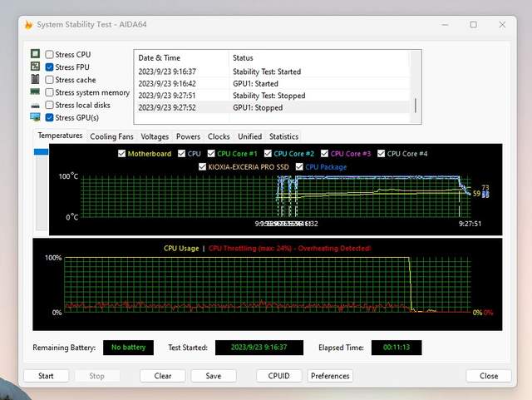
Task: Click the disk drive icon beside Stress local disks
Action: tap(35, 106)
